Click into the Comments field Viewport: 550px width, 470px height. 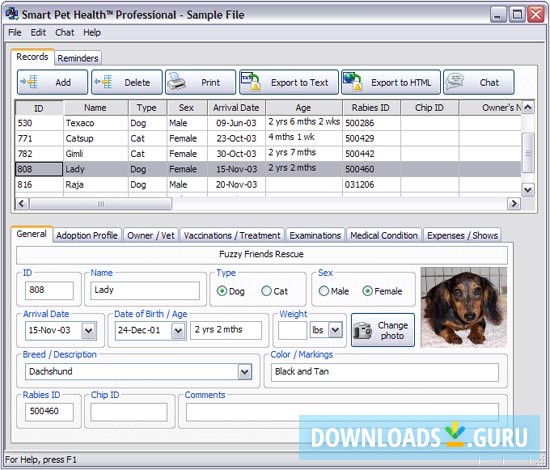tap(342, 412)
